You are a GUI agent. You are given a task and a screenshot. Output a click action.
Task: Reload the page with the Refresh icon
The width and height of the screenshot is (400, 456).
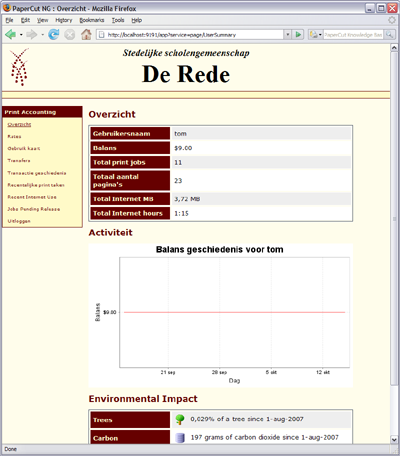point(53,34)
